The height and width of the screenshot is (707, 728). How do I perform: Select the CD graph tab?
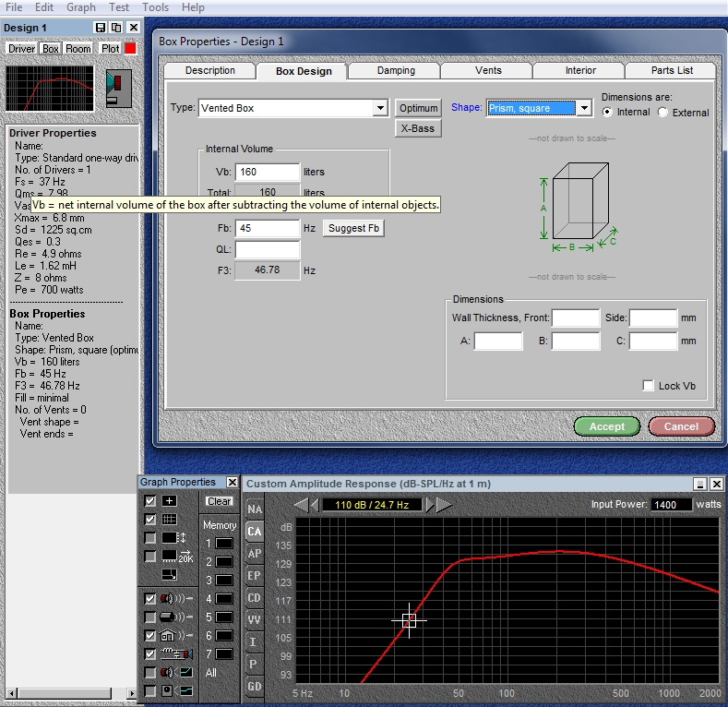click(x=255, y=598)
